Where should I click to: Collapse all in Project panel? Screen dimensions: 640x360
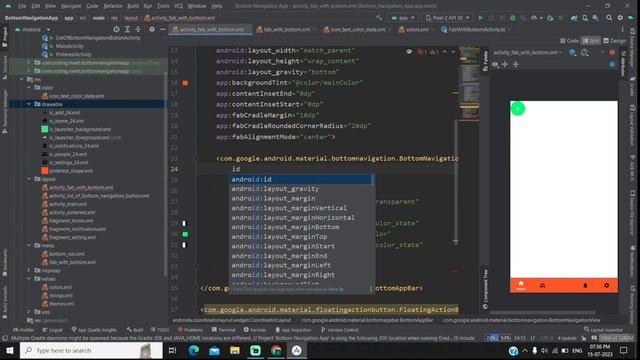click(138, 29)
